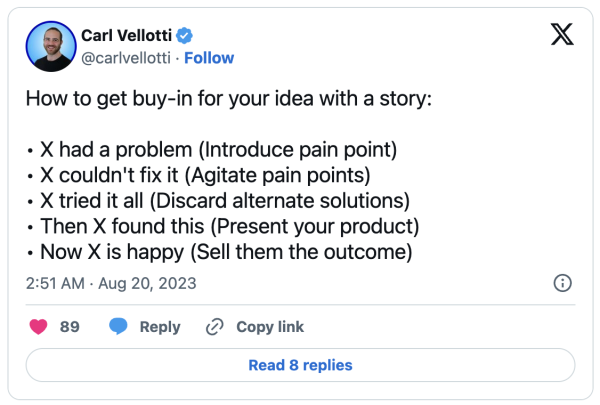Viewport: 600px width, 405px height.
Task: Click the reply speech bubble icon
Action: 119,327
